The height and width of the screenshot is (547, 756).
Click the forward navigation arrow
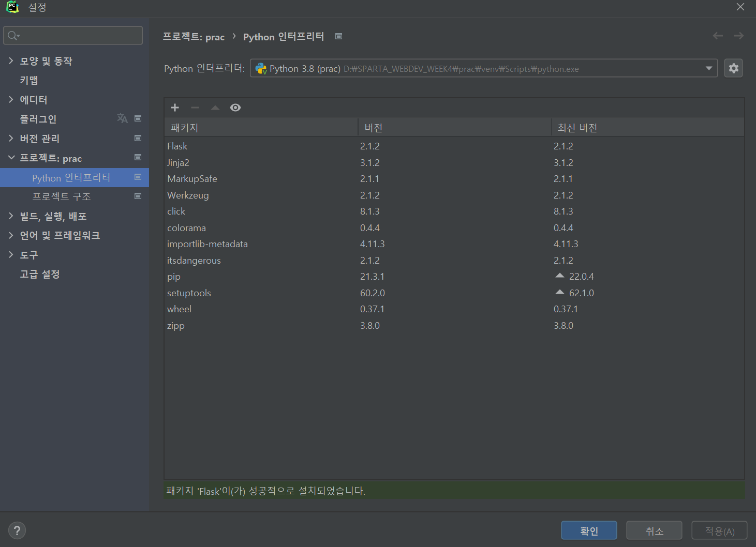pos(738,36)
